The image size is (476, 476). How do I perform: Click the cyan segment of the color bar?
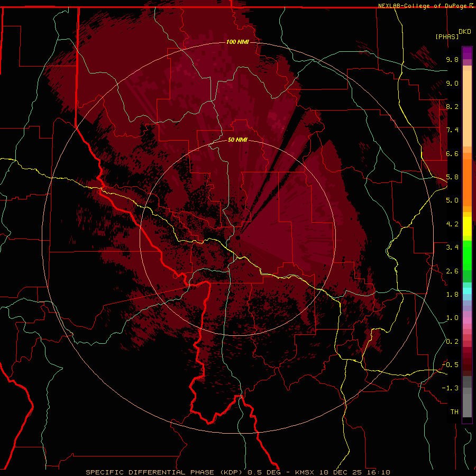[467, 291]
